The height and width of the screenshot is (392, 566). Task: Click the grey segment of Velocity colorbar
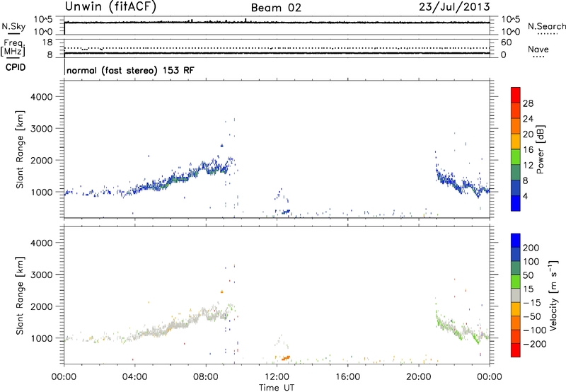click(x=516, y=296)
